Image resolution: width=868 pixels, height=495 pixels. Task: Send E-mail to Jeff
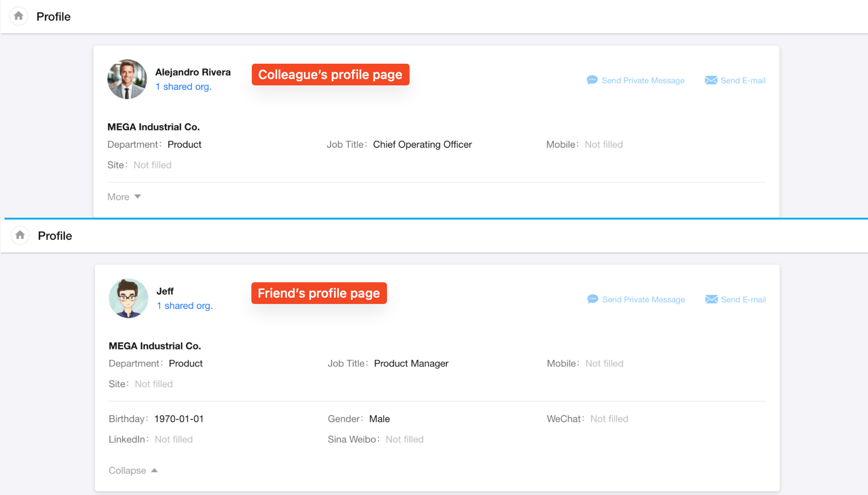coord(743,299)
